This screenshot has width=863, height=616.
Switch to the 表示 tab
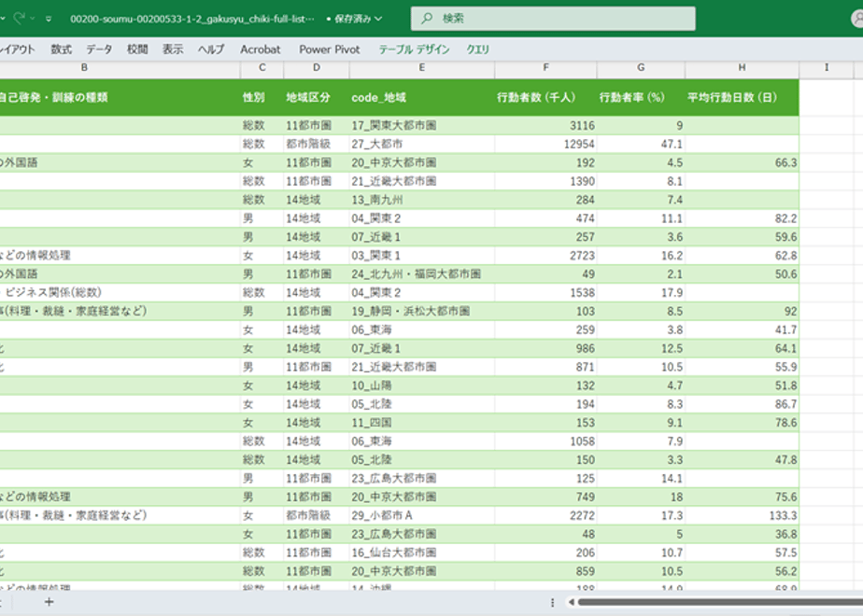(x=172, y=49)
